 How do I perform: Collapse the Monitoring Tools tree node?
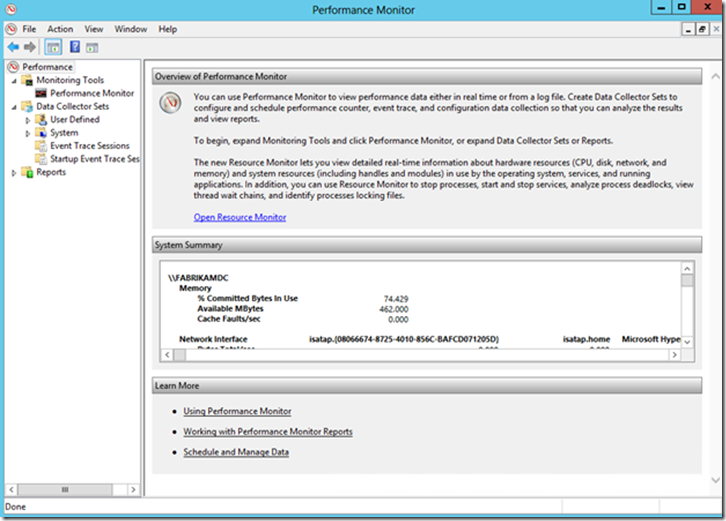(x=14, y=81)
